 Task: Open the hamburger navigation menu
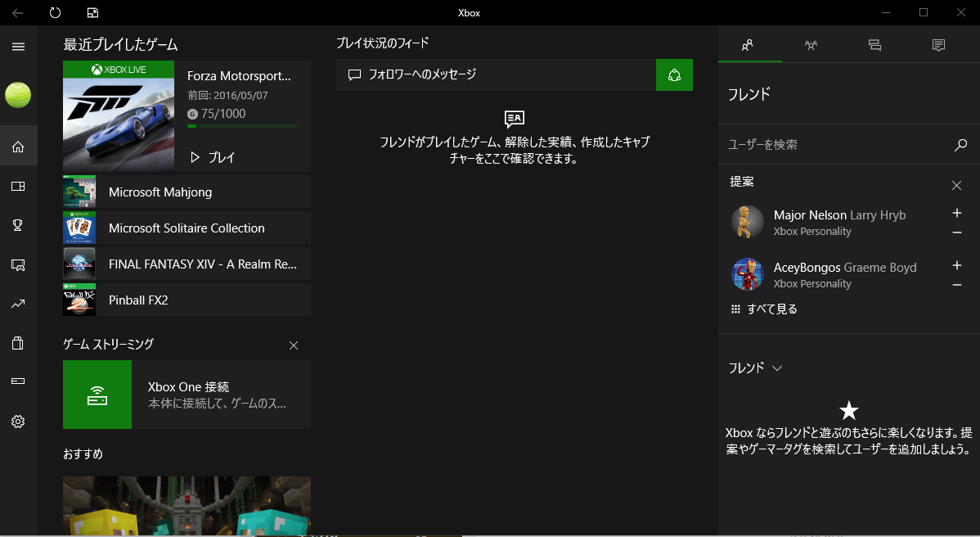click(18, 47)
